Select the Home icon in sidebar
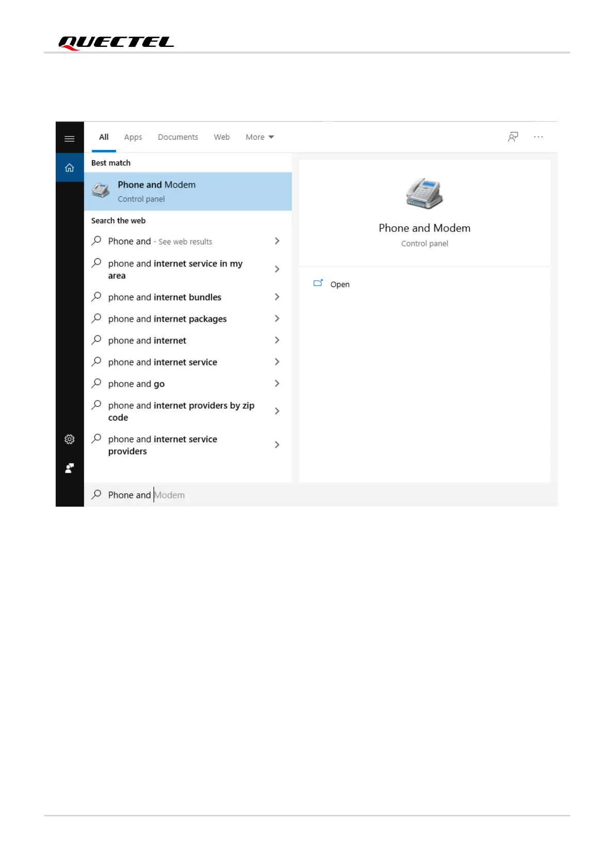 point(70,168)
